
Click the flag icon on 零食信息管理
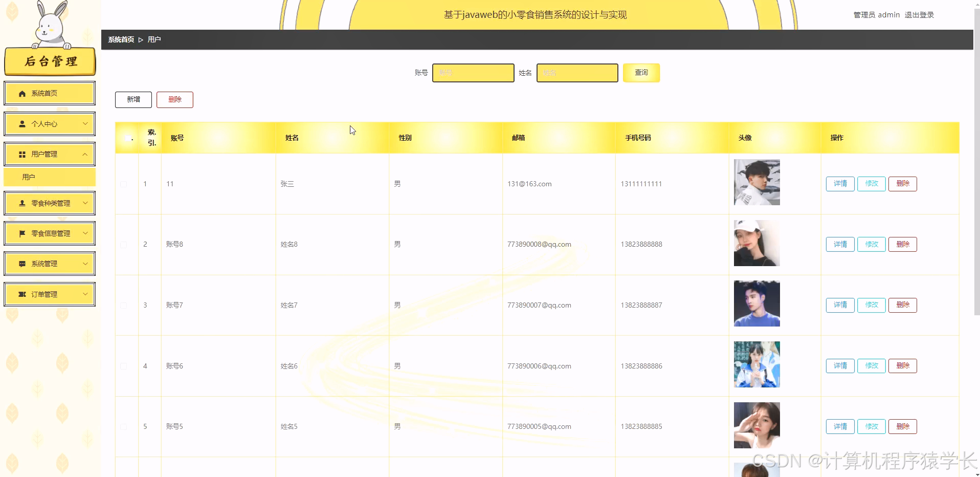[x=21, y=233]
